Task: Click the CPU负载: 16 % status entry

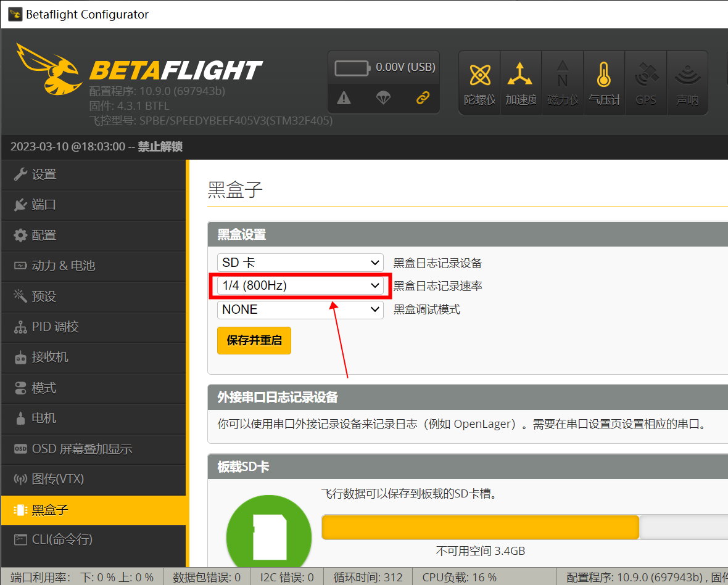Action: (x=459, y=577)
